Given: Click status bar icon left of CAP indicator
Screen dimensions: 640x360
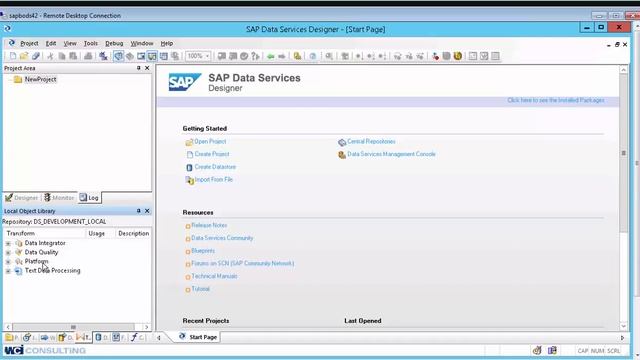Looking at the screenshot, I should 552,350.
